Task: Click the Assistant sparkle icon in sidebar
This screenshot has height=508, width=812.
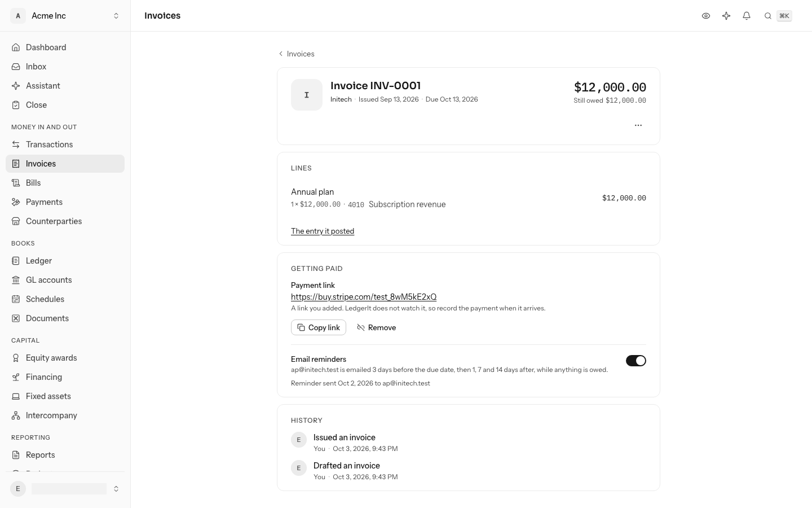Action: click(16, 86)
